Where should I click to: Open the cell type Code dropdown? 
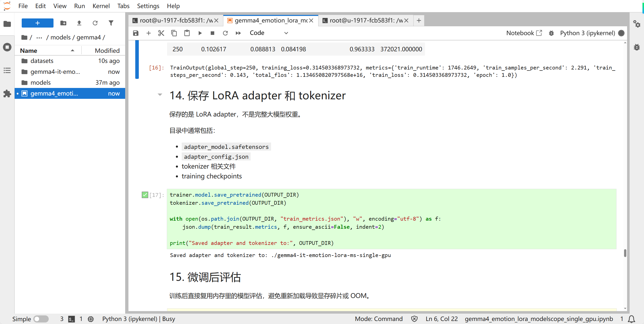[x=269, y=33]
